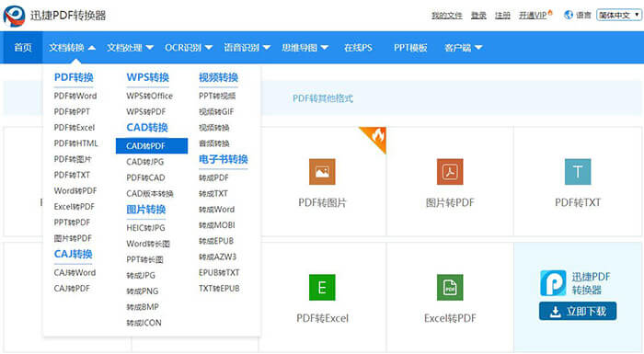Select CAD版本转换 menu entry
Viewport: 644px width, 354px height.
tap(150, 193)
